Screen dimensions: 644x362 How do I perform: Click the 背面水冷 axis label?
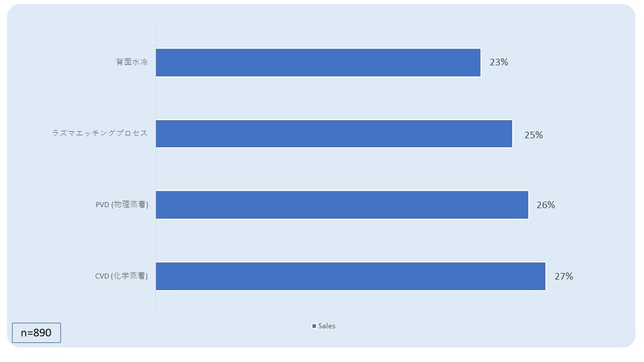(132, 62)
